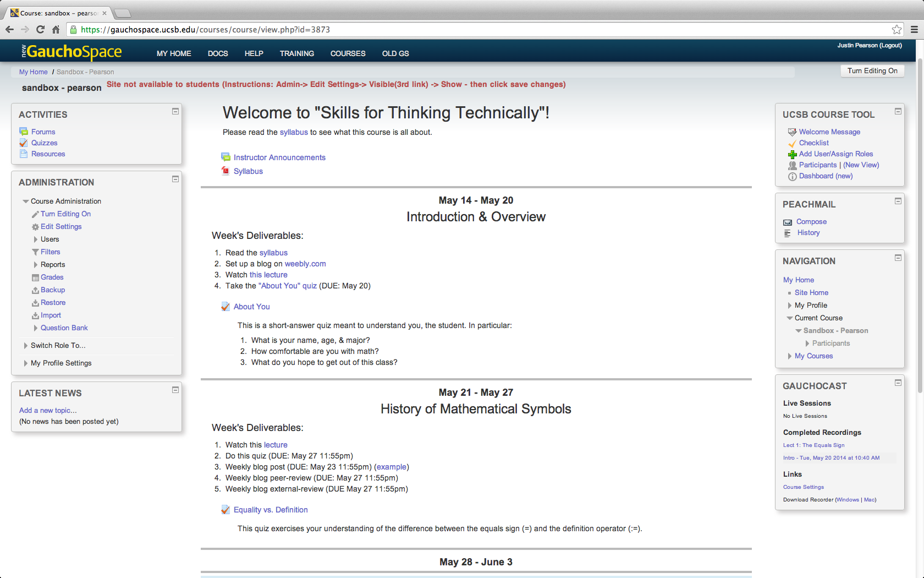Click the browser reload icon
This screenshot has width=924, height=578.
point(40,30)
